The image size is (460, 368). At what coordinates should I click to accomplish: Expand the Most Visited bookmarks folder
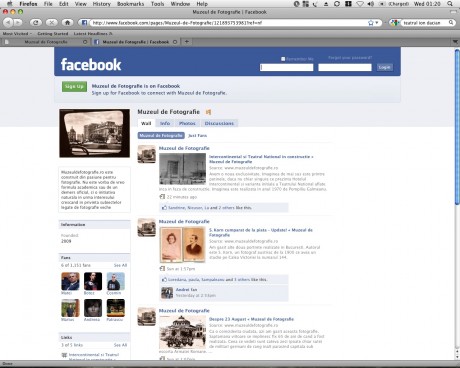coord(17,33)
